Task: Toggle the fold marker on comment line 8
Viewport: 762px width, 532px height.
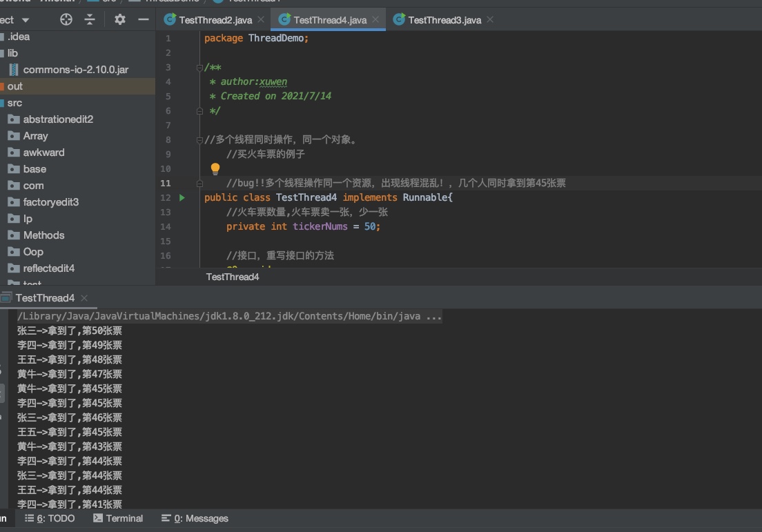Action: tap(199, 140)
